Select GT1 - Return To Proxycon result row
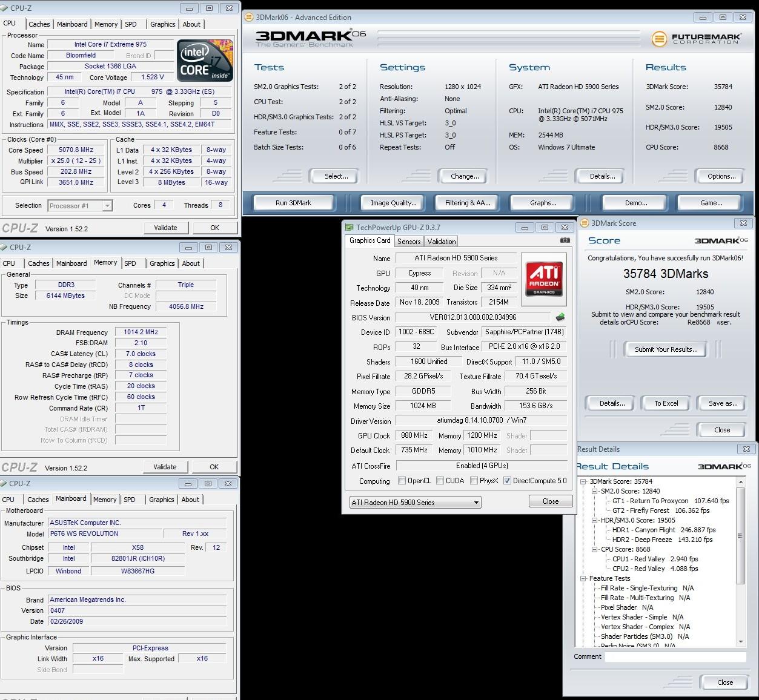 (671, 501)
